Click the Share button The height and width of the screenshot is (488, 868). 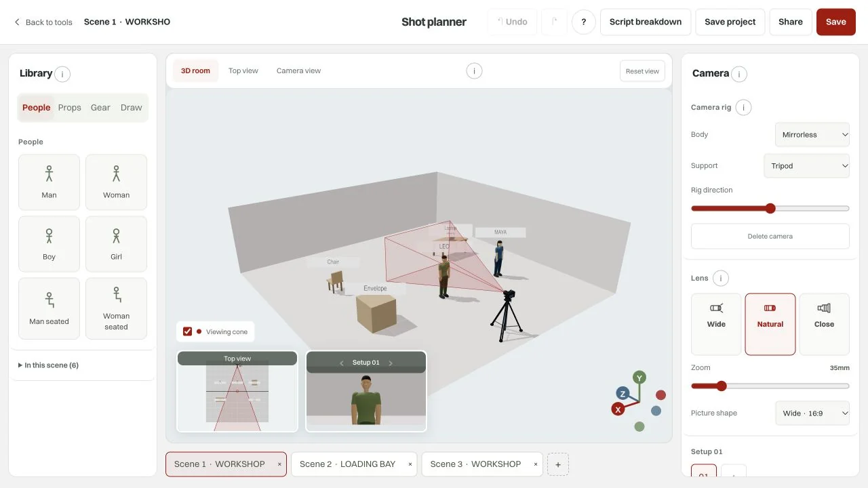click(791, 22)
